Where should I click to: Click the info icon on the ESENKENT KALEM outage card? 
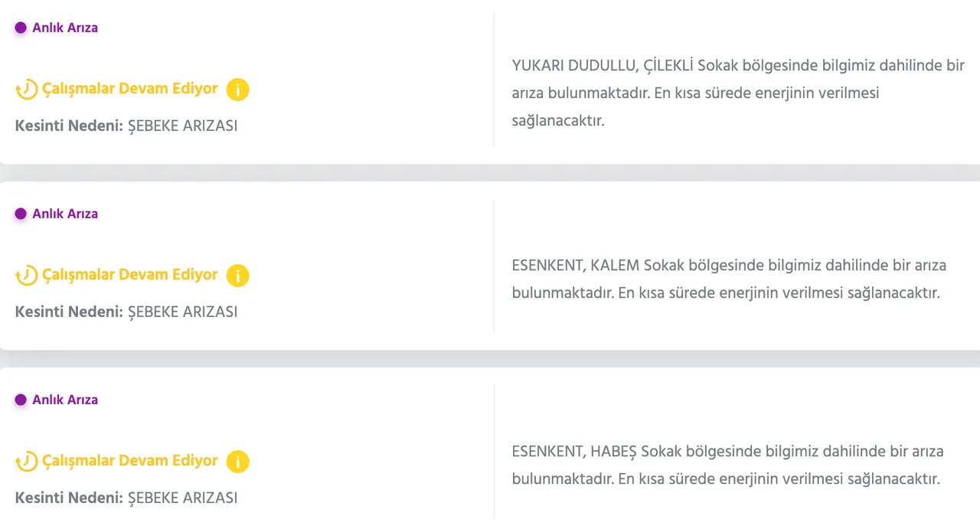237,276
